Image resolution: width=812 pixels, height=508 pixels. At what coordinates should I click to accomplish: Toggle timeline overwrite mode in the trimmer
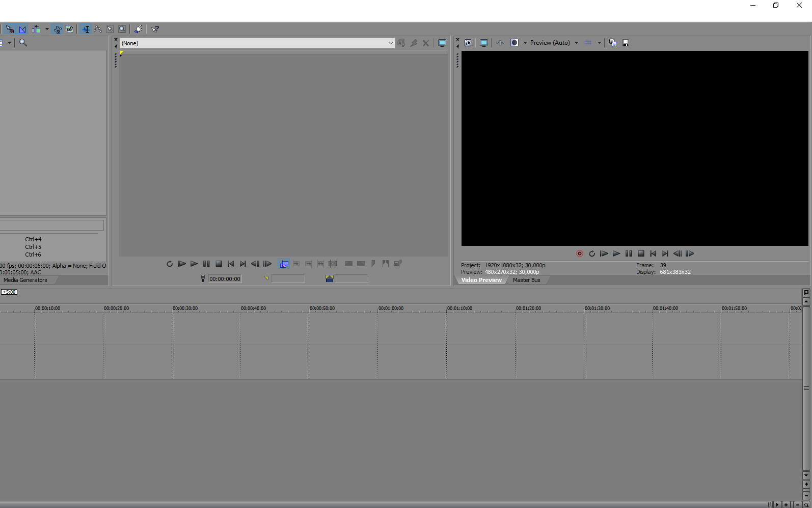tap(284, 264)
